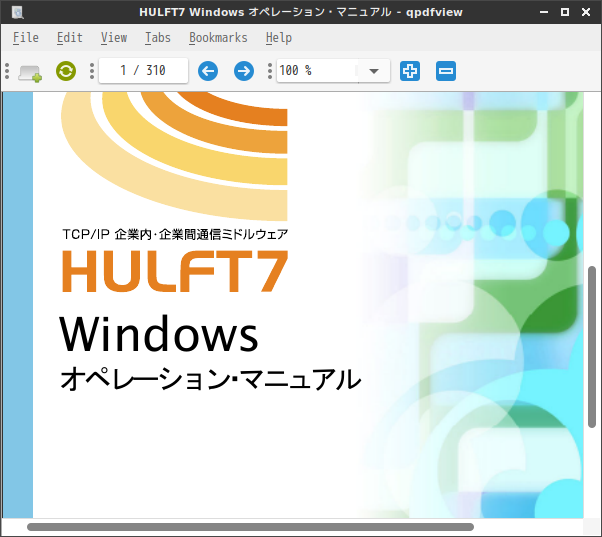This screenshot has width=602, height=537.
Task: Click the qpdfview window icon in title bar
Action: coord(18,12)
